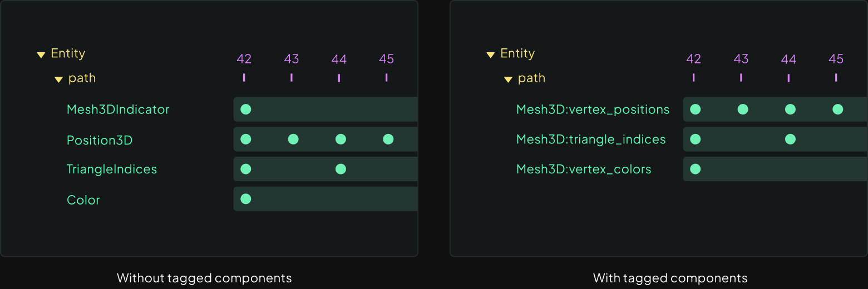Image resolution: width=868 pixels, height=289 pixels.
Task: Click Color data point at frame 42
Action: 246,199
